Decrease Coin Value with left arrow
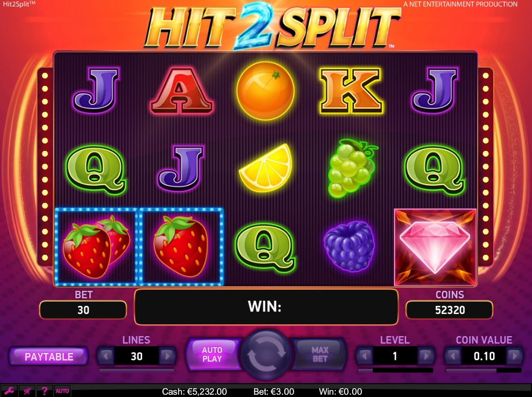This screenshot has height=397, width=532. (453, 356)
